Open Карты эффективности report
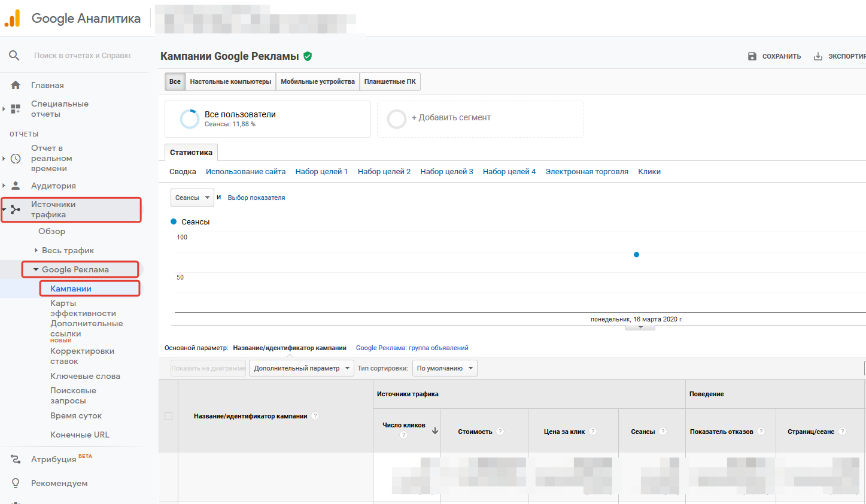The width and height of the screenshot is (866, 504). [x=83, y=308]
